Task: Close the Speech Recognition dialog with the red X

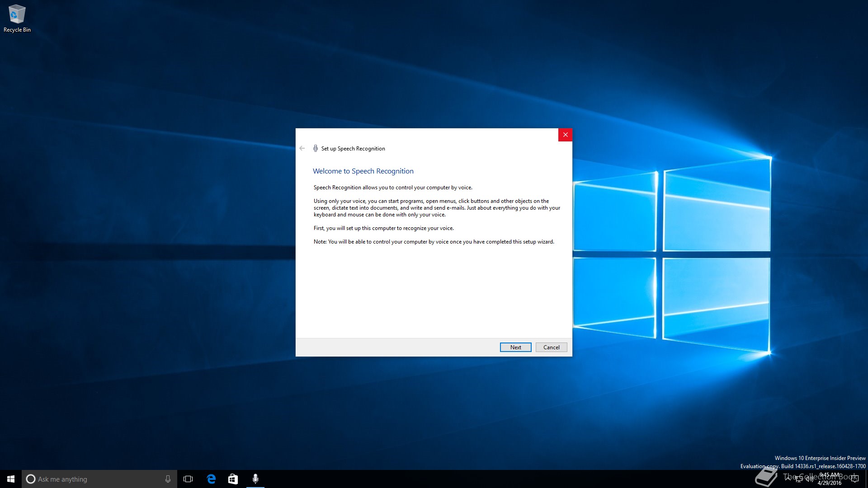Action: 565,135
